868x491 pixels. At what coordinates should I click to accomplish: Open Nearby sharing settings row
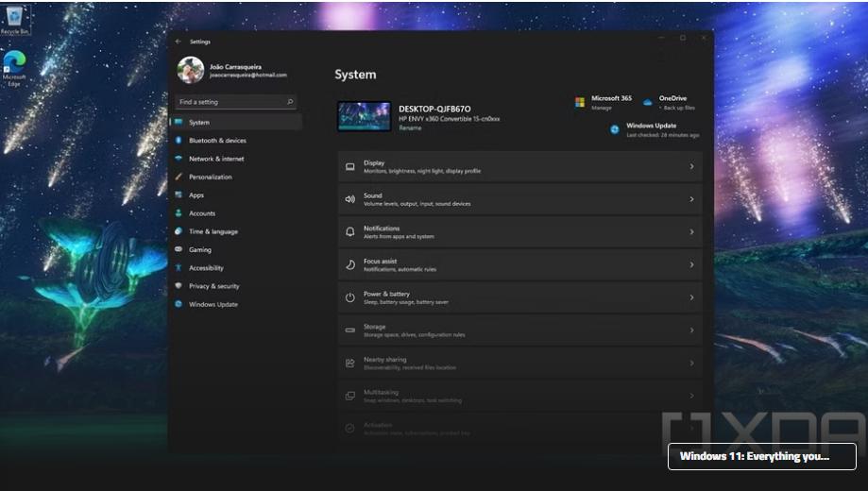point(519,363)
